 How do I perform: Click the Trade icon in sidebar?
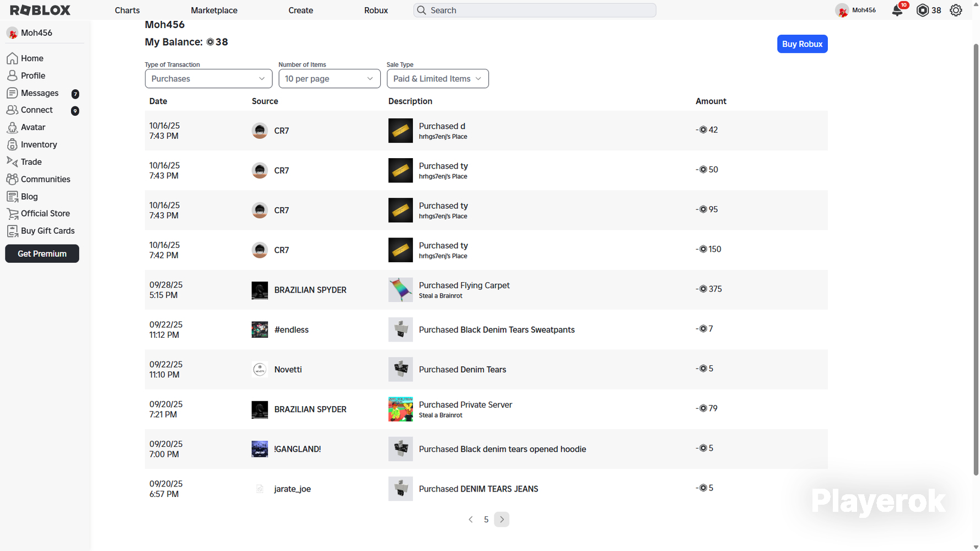pyautogui.click(x=12, y=161)
